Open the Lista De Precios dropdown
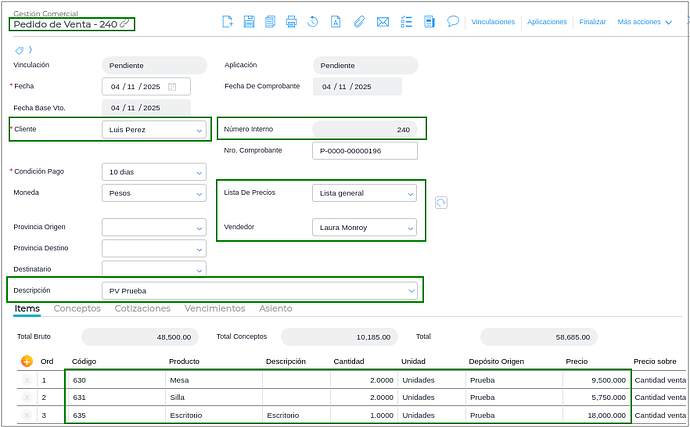Viewport: 690px width, 427px height. point(410,193)
